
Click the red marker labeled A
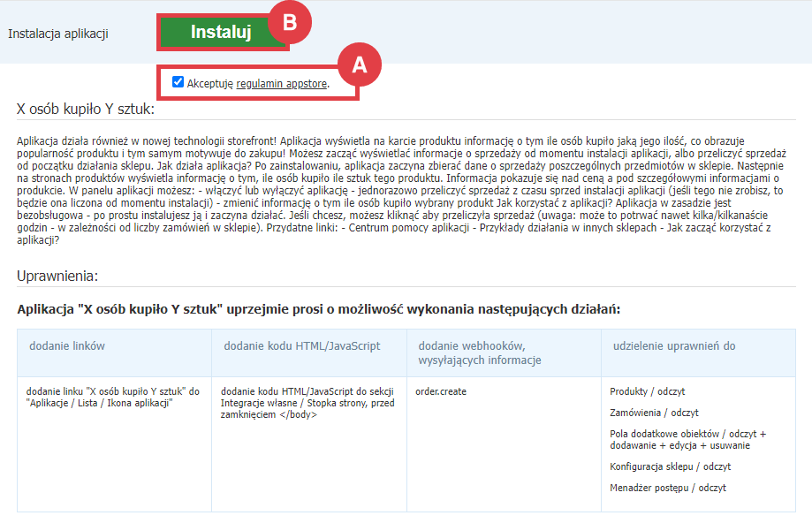[x=361, y=65]
